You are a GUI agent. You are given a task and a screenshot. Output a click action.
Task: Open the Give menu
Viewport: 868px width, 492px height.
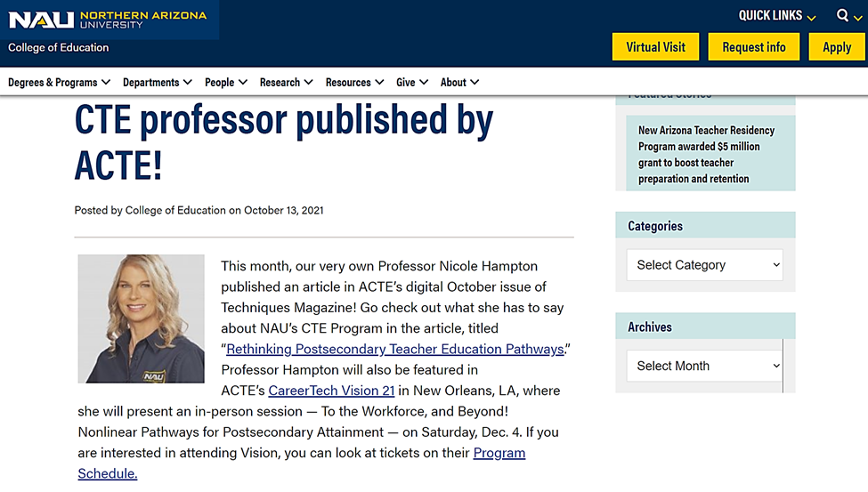(x=412, y=83)
